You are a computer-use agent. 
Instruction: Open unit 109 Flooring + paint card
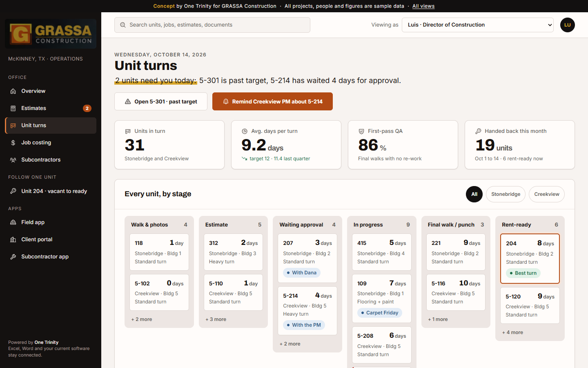tap(382, 298)
